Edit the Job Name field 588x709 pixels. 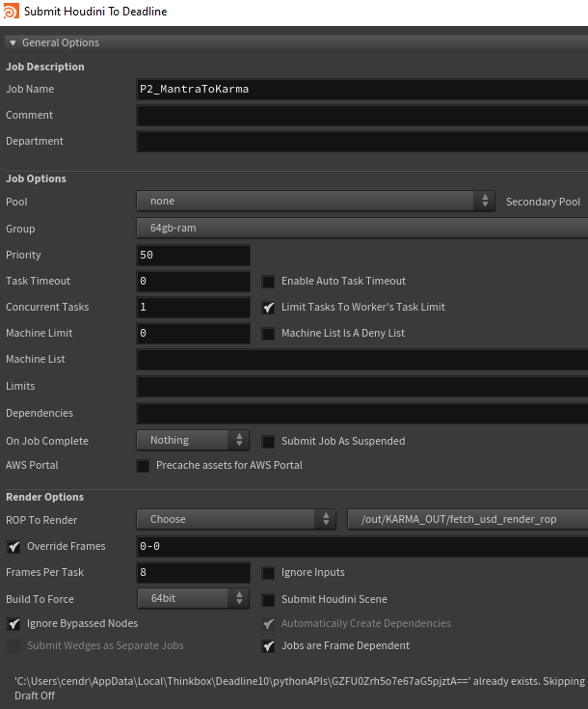pos(362,89)
